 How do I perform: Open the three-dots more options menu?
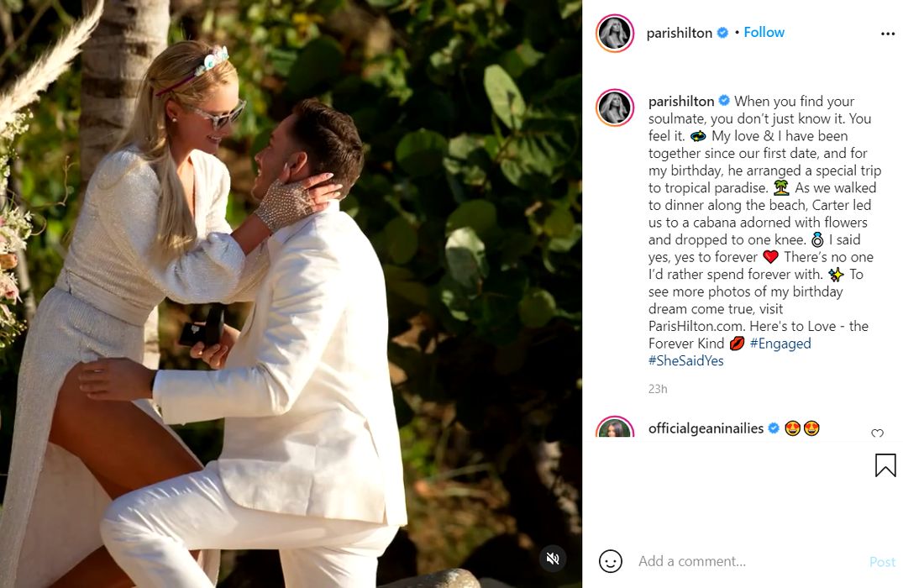888,34
